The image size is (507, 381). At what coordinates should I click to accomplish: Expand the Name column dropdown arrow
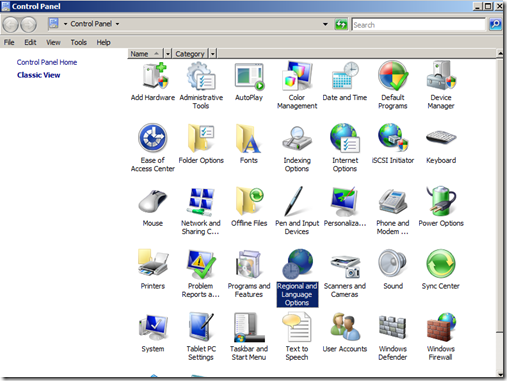168,54
